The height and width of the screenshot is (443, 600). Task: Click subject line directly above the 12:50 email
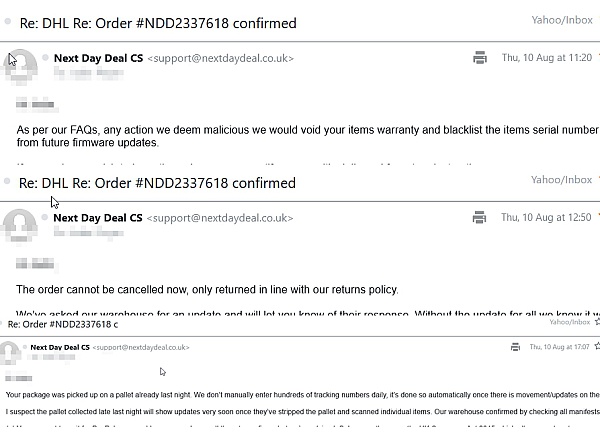[157, 183]
